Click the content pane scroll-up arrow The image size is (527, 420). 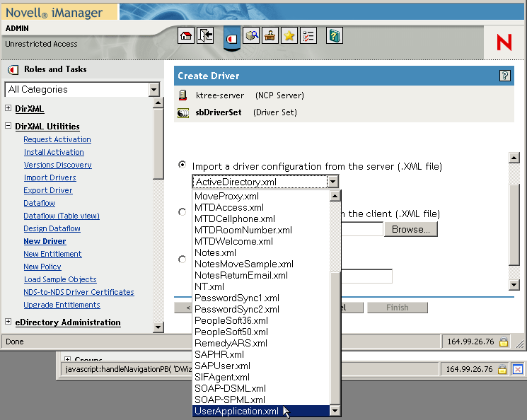pos(514,158)
